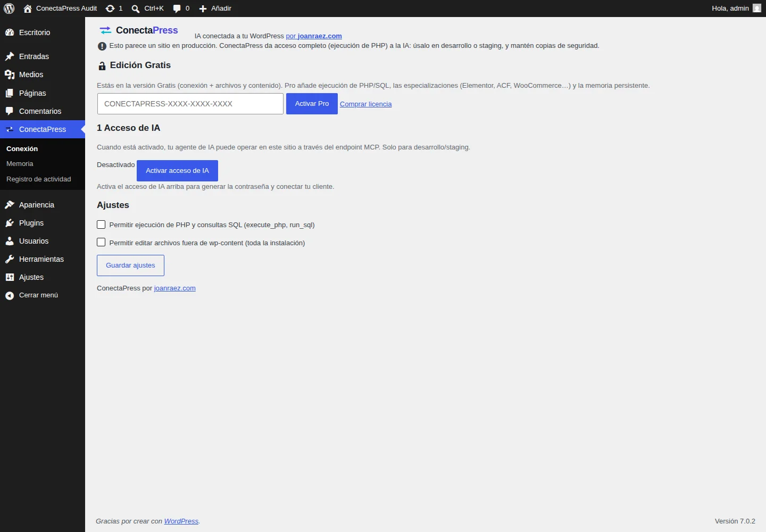Click Hola, admin account text

(730, 9)
